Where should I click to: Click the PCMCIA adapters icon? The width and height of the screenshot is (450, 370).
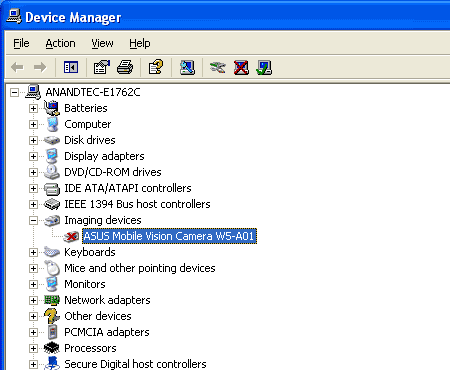coord(52,332)
